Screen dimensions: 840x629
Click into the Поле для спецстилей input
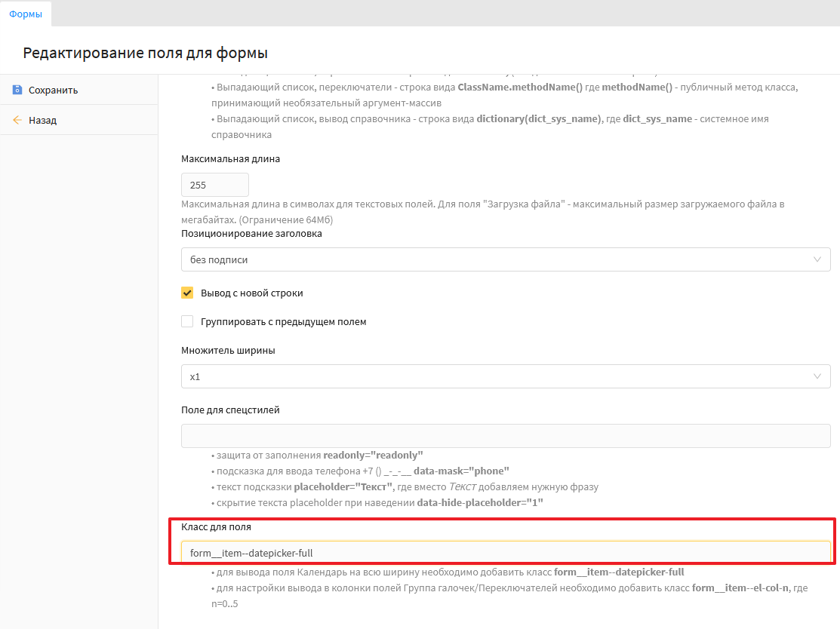506,436
